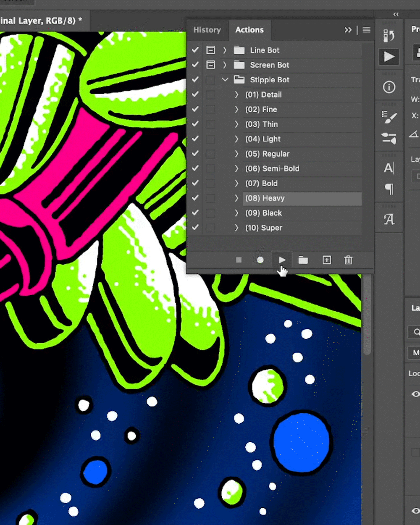This screenshot has width=420, height=525.
Task: Toggle the dialog box for Screen Bot
Action: tap(210, 65)
